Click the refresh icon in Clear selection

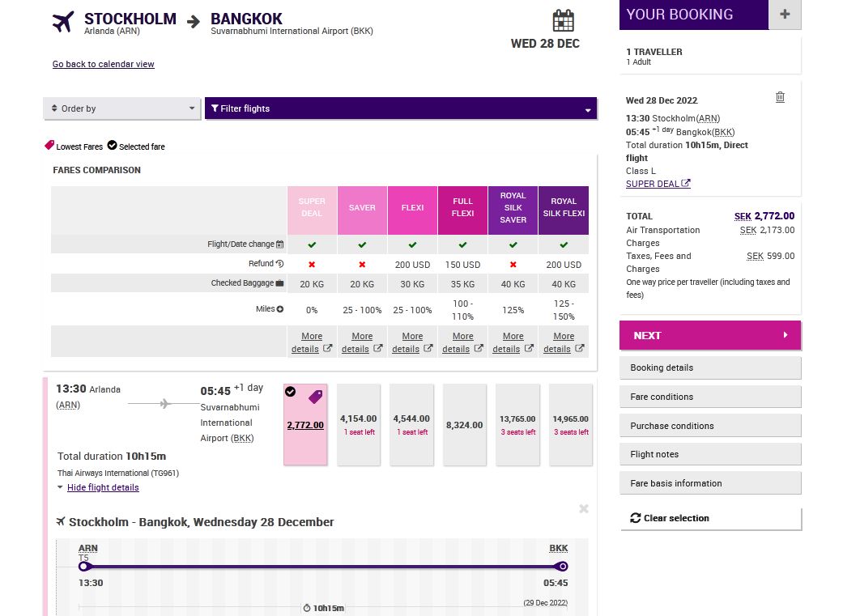pos(635,518)
